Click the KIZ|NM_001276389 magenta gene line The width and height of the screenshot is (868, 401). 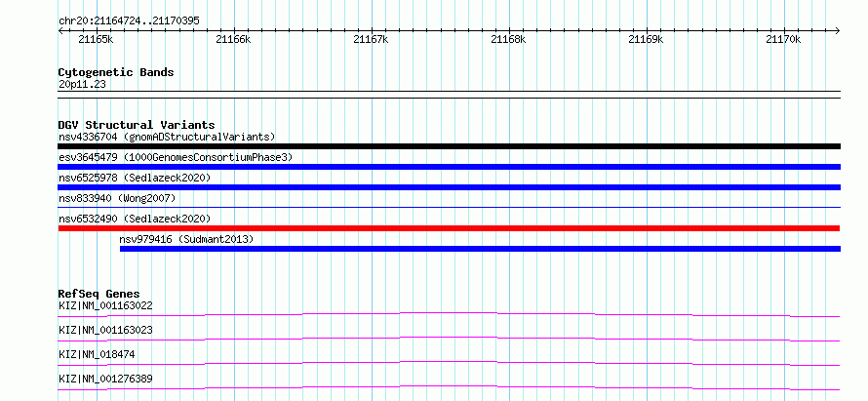[449, 387]
